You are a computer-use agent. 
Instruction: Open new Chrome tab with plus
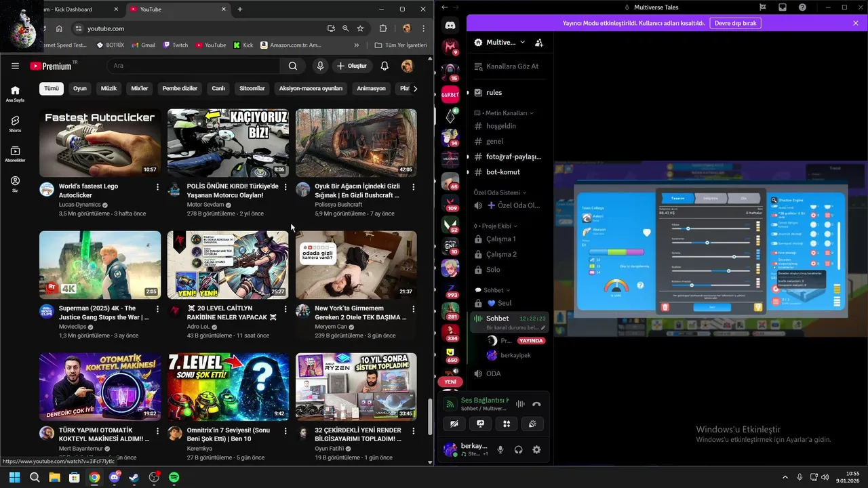[x=240, y=9]
